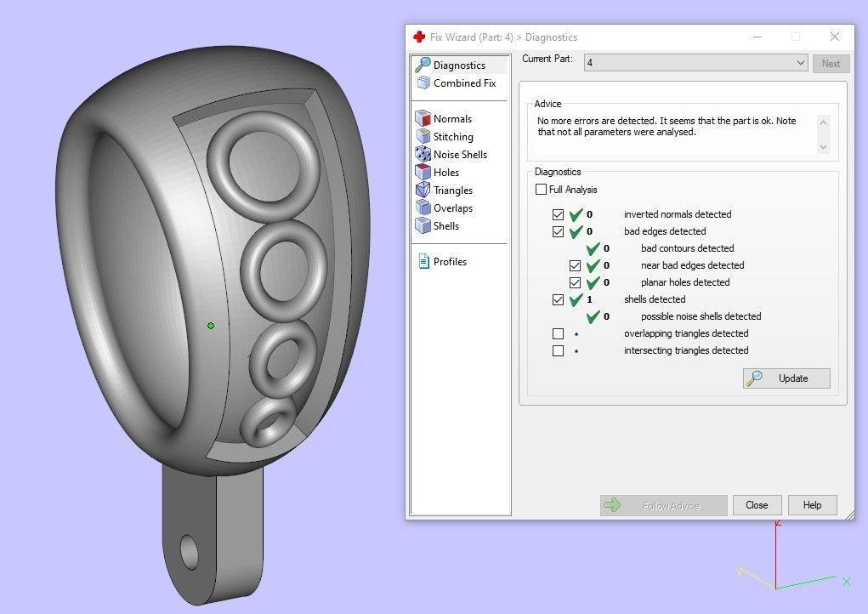
Task: Switch to the Holes page
Action: 446,172
